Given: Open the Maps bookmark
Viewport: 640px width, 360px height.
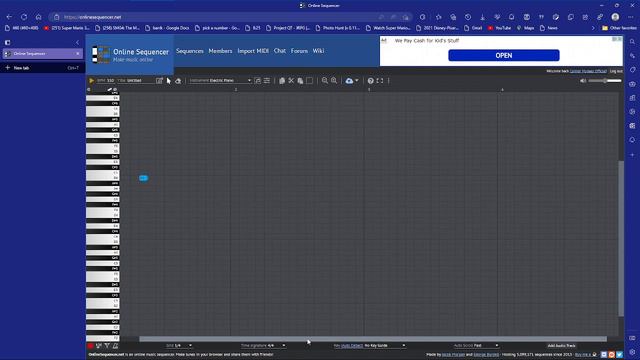Looking at the screenshot, I should click(x=525, y=28).
